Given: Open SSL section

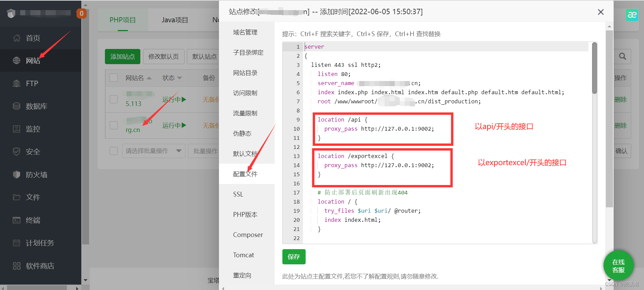Looking at the screenshot, I should 238,194.
